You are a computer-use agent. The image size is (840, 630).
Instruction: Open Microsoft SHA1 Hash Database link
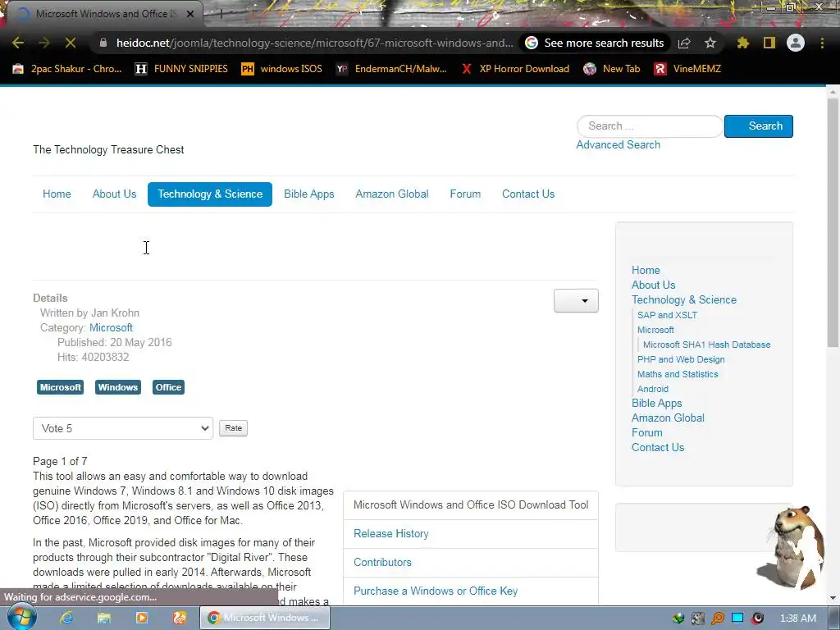706,345
